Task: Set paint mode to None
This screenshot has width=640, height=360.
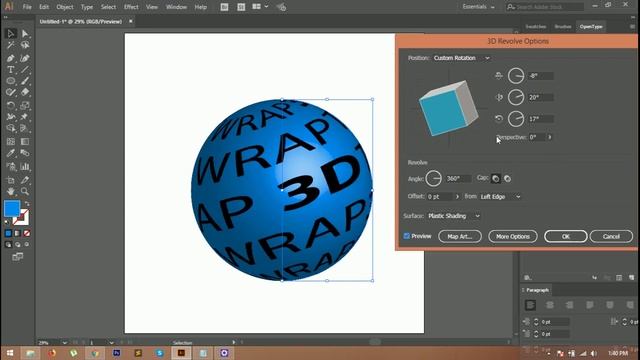Action: click(27, 233)
